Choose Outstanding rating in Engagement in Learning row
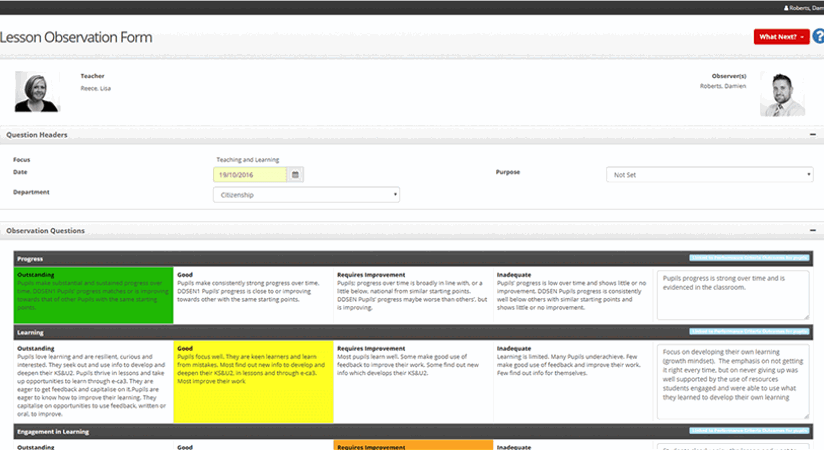This screenshot has height=450, width=824. pyautogui.click(x=94, y=445)
